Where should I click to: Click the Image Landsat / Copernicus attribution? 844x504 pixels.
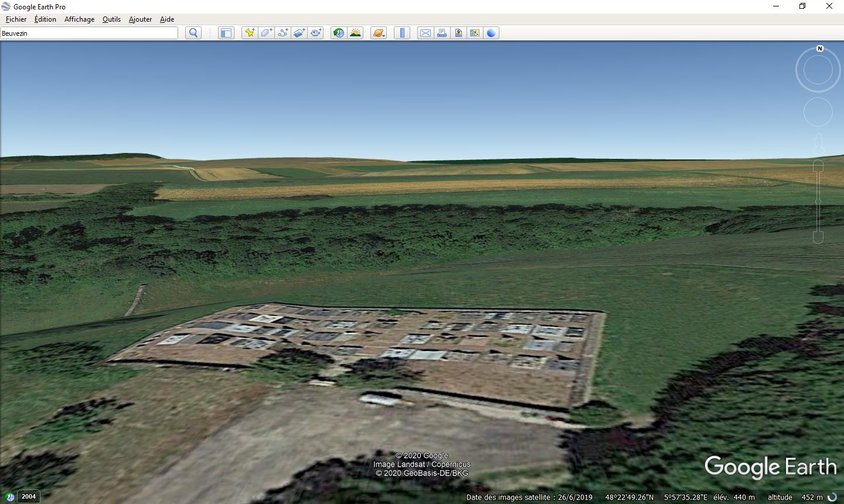point(421,464)
